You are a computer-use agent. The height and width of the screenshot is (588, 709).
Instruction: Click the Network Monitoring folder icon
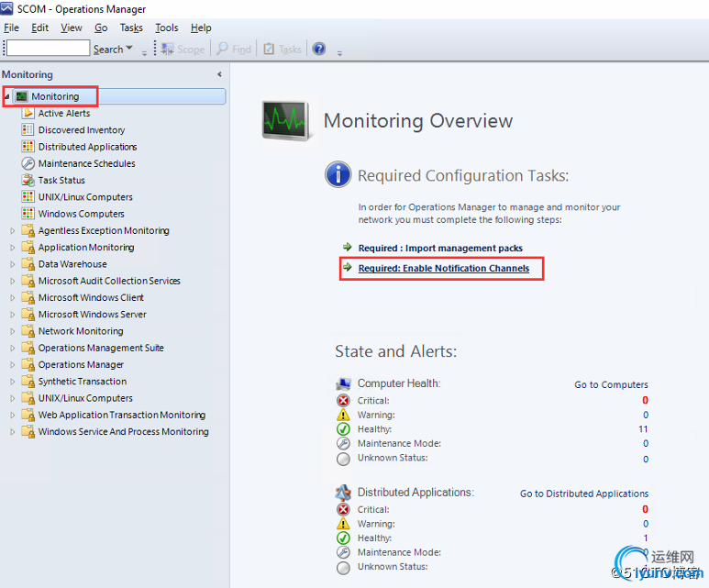point(28,330)
